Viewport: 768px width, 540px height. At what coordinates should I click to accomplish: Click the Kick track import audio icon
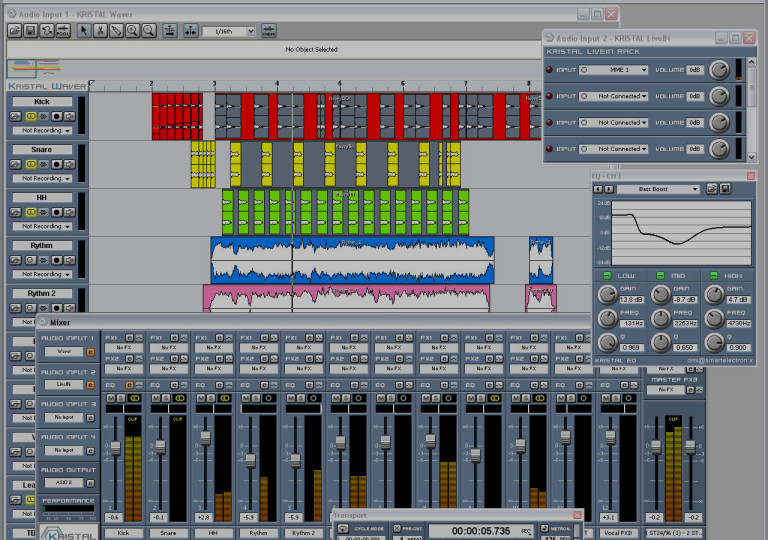16,116
